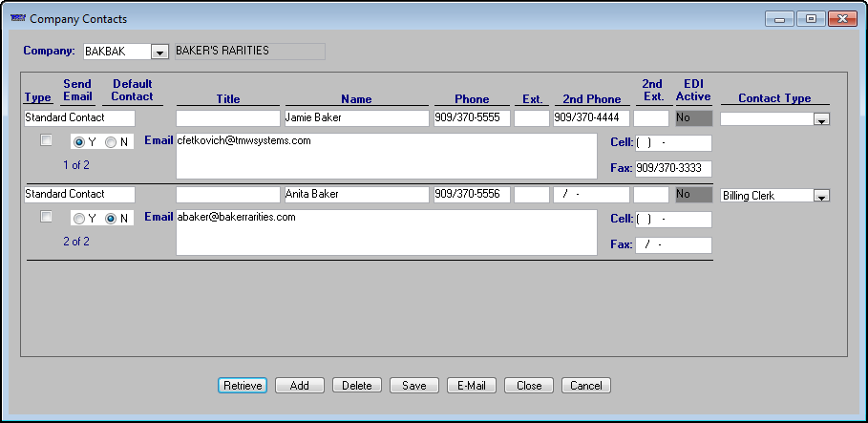This screenshot has height=423, width=868.
Task: Click the Add button
Action: tap(300, 386)
